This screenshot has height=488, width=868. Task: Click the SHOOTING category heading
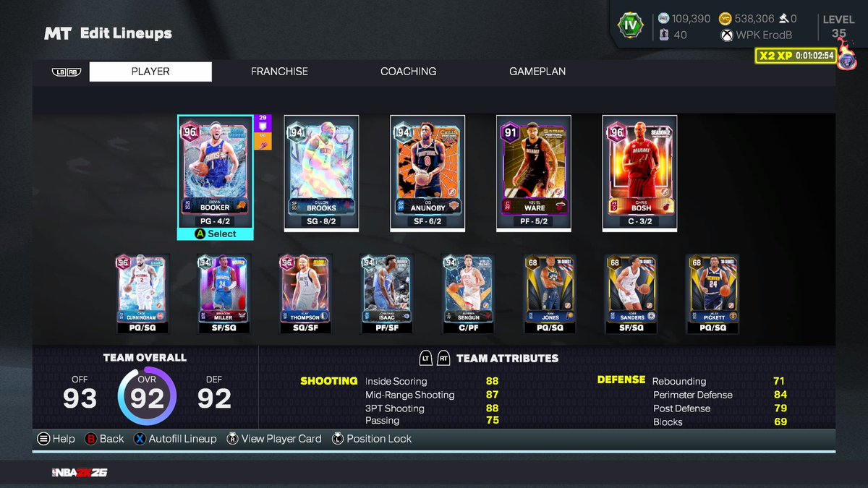coord(329,380)
